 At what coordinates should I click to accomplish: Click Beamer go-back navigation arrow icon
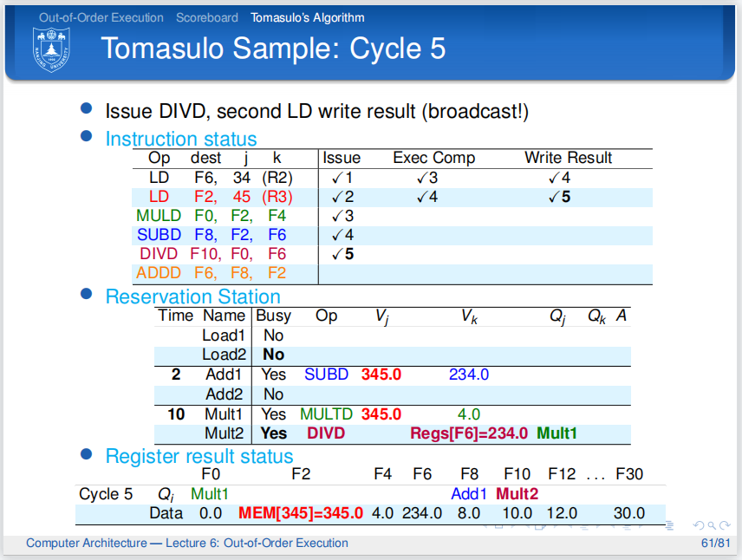(x=698, y=525)
